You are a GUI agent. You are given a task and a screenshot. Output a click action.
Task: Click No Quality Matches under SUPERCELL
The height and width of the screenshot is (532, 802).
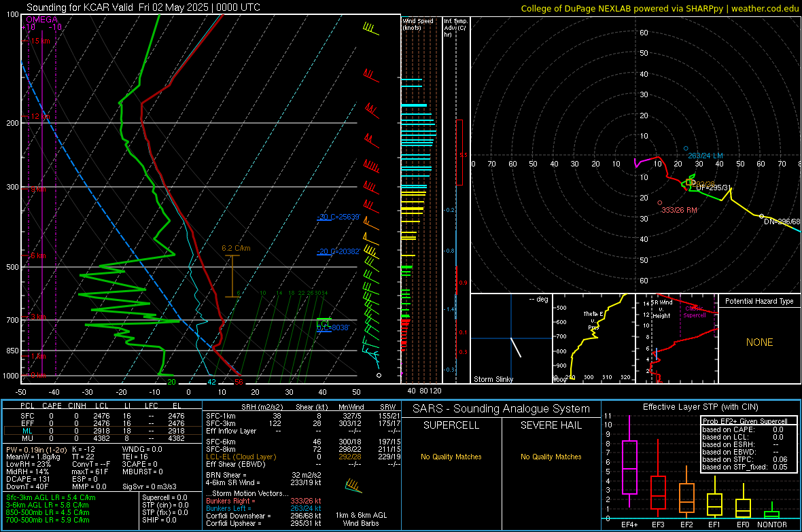click(451, 457)
